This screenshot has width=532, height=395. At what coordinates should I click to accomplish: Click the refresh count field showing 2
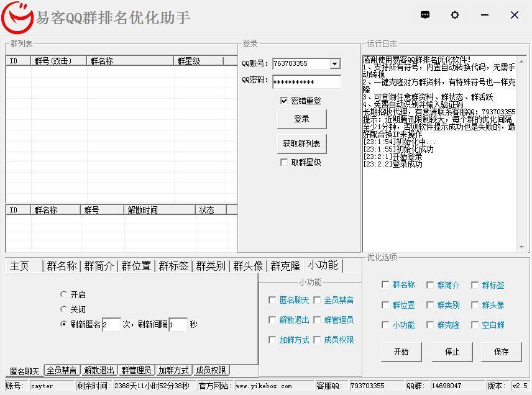111,324
